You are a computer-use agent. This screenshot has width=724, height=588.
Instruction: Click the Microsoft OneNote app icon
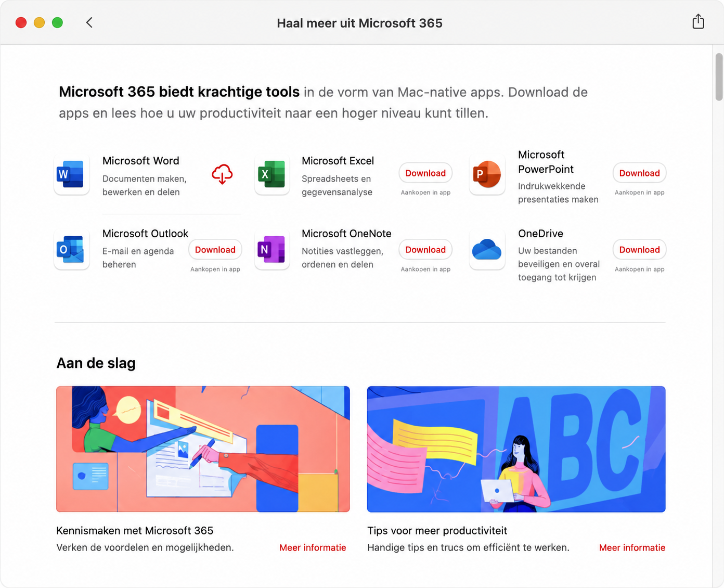point(271,250)
